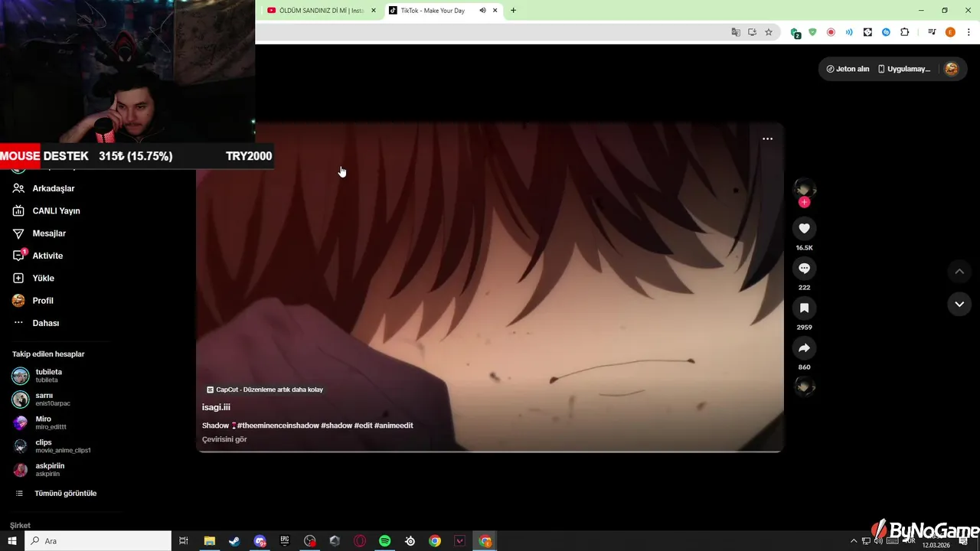Screen dimensions: 980x551
Task: Open the blue Shazam extension icon
Action: [886, 32]
